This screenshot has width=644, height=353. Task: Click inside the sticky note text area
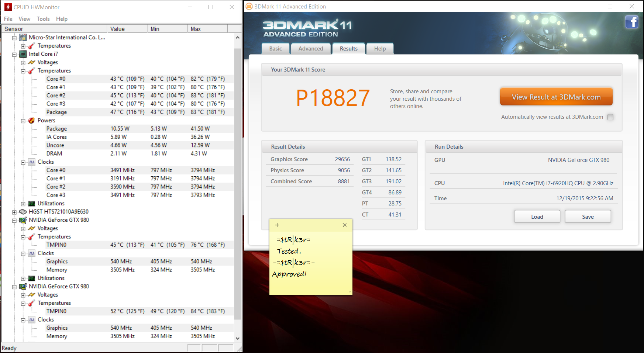pyautogui.click(x=311, y=263)
